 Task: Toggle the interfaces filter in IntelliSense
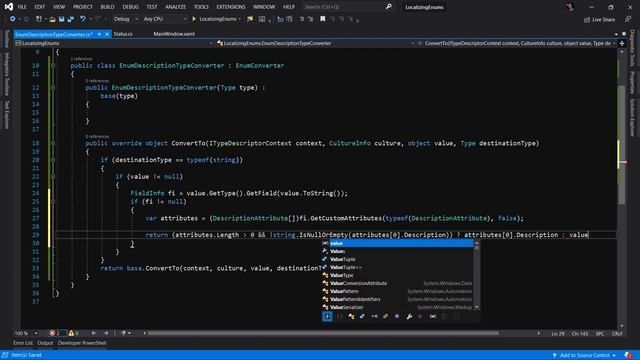click(374, 316)
